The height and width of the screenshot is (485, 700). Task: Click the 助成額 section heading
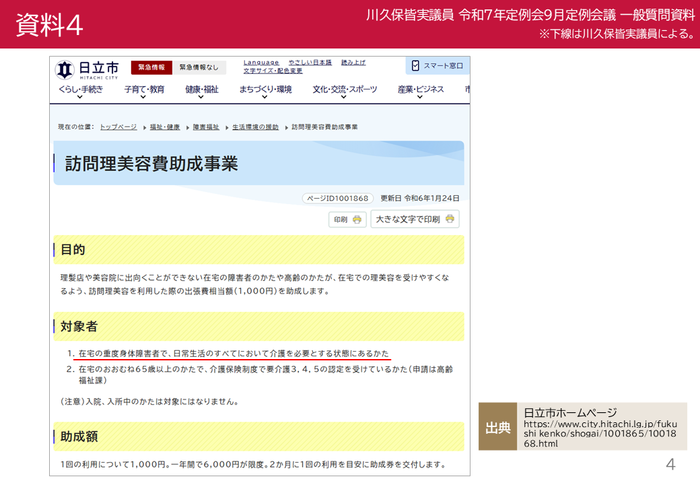79,436
